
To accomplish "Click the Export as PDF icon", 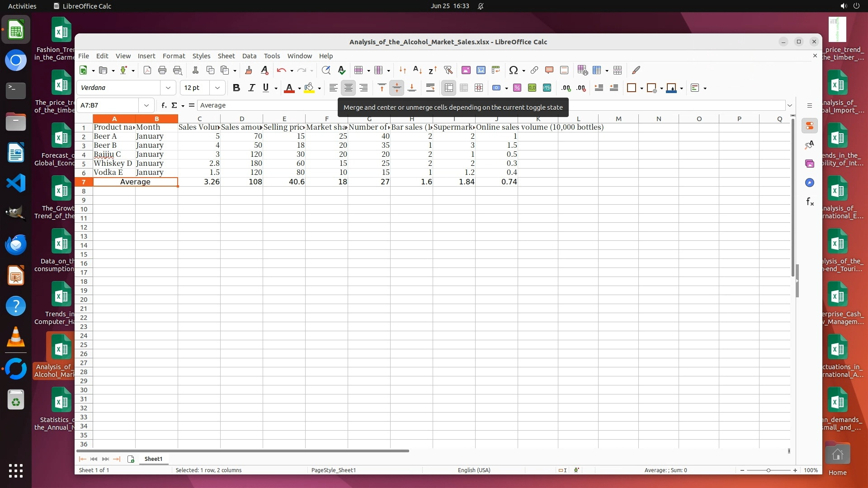I will tap(147, 70).
